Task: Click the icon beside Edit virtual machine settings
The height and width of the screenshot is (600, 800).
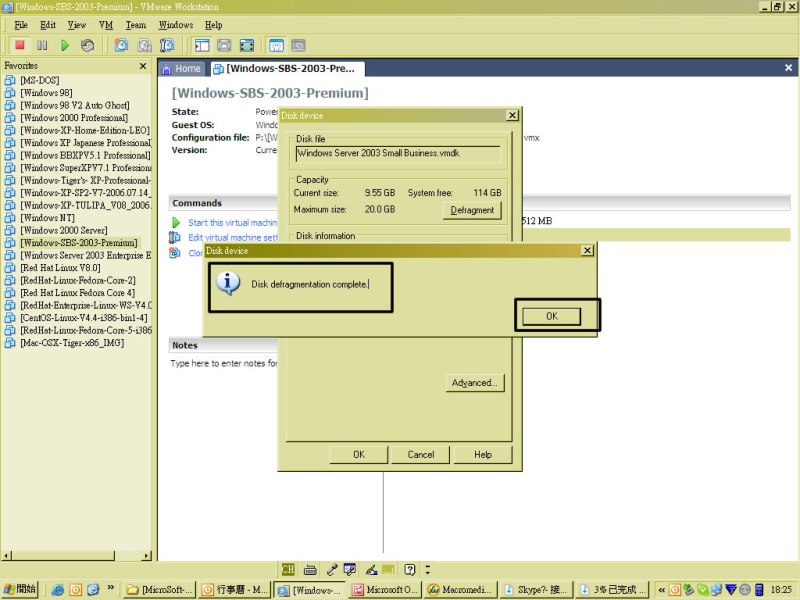Action: (174, 237)
